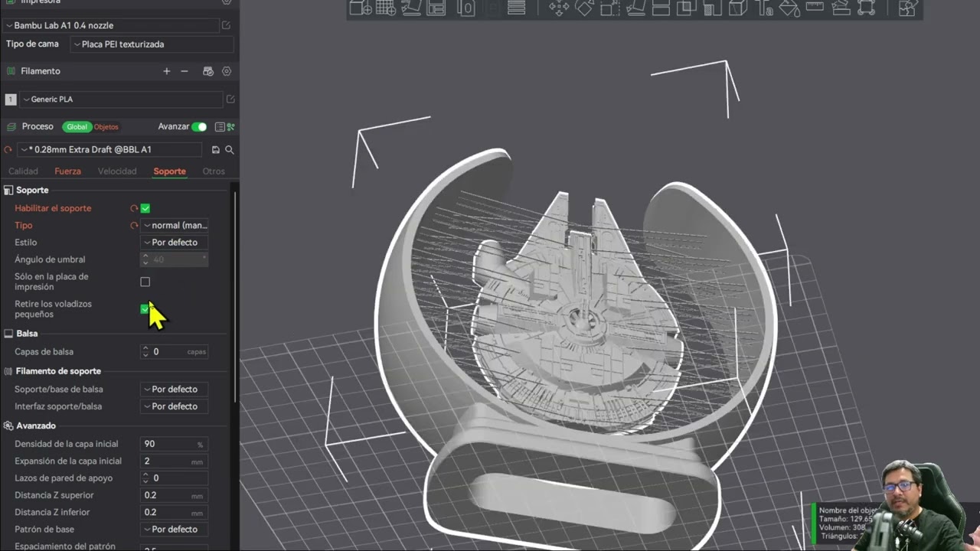Viewport: 980px width, 551px height.
Task: Select the Cut tool
Action: click(661, 8)
